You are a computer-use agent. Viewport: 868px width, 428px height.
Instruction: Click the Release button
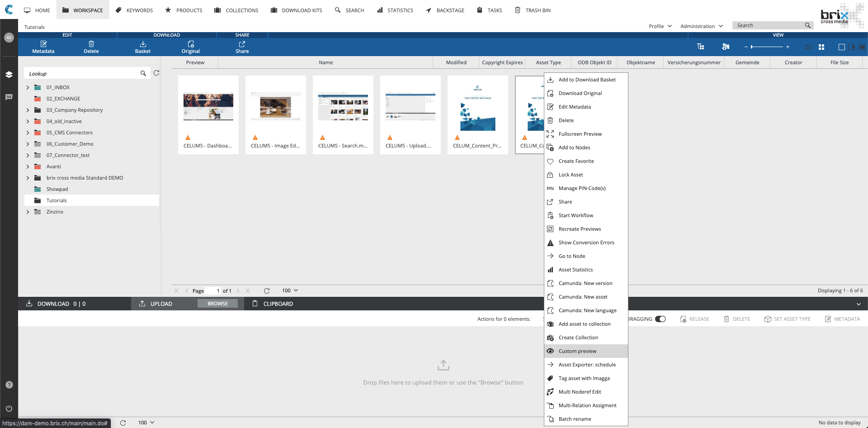click(694, 319)
